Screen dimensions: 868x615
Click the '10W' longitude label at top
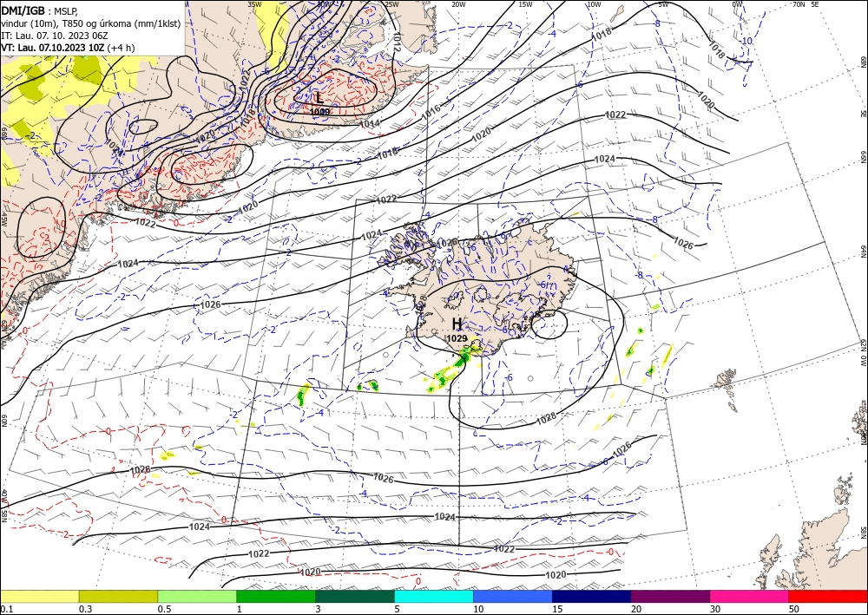[594, 4]
